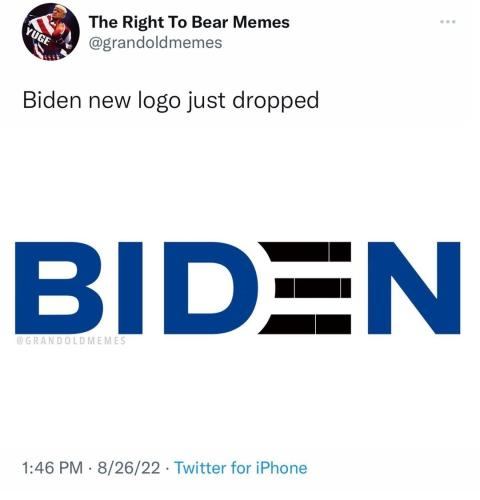Image resolution: width=480 pixels, height=500 pixels.
Task: Click the YUGE banner on the avatar
Action: (x=37, y=38)
